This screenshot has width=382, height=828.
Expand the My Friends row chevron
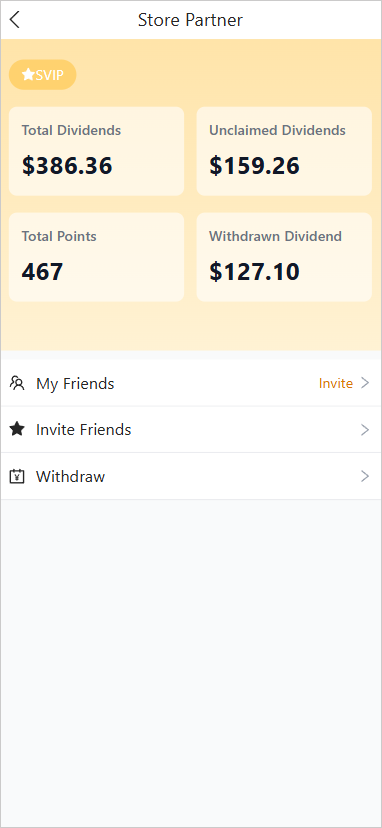[x=365, y=383]
